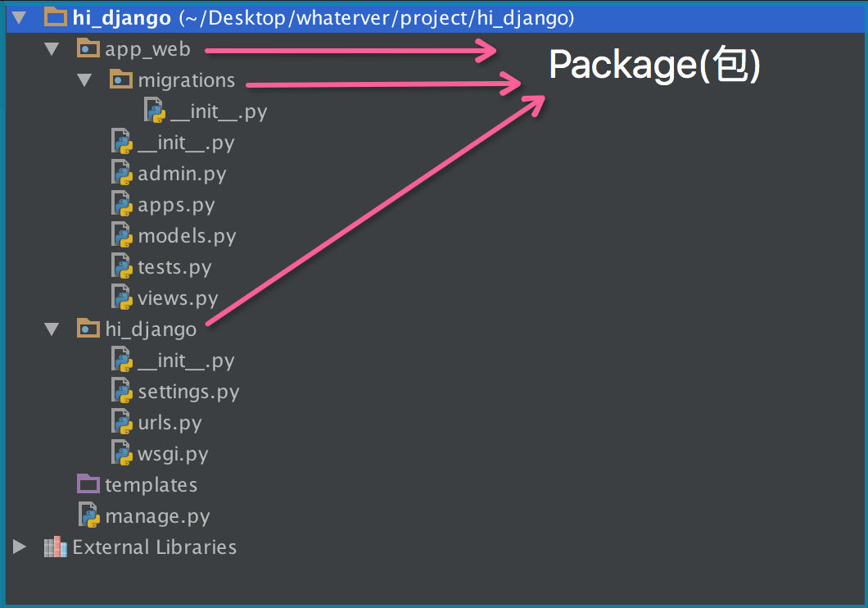
Task: Click the External Libraries bookshelf icon
Action: click(56, 547)
